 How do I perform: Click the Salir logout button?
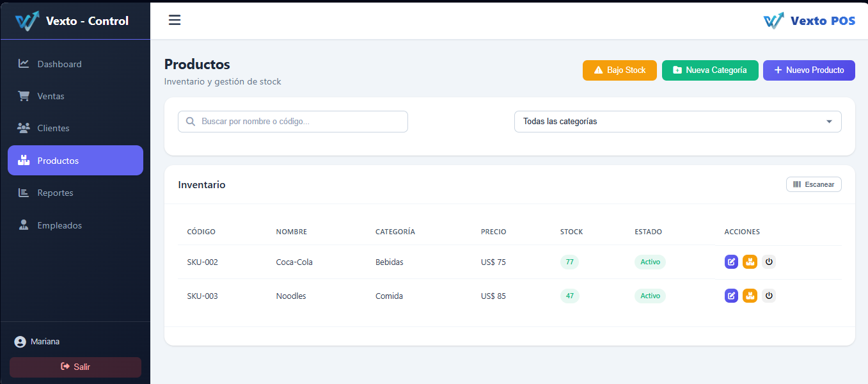tap(75, 367)
